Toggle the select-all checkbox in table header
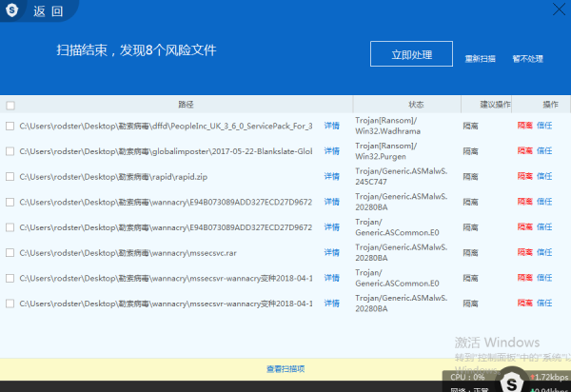Image resolution: width=571 pixels, height=392 pixels. (x=10, y=105)
